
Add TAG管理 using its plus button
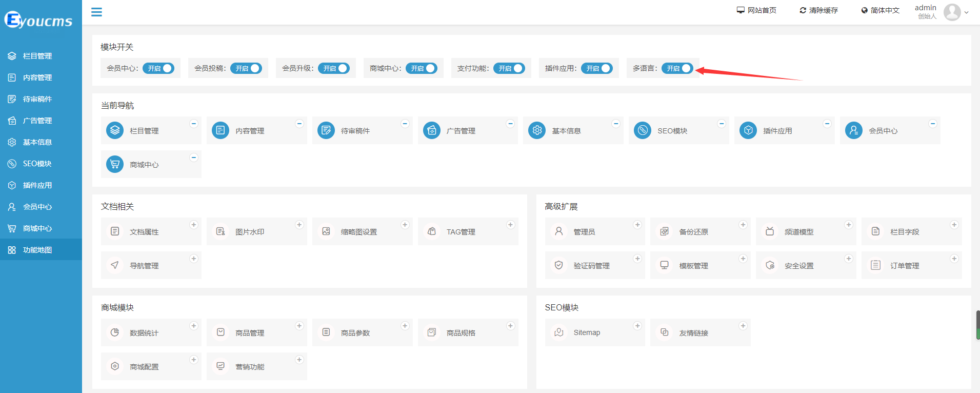(510, 225)
